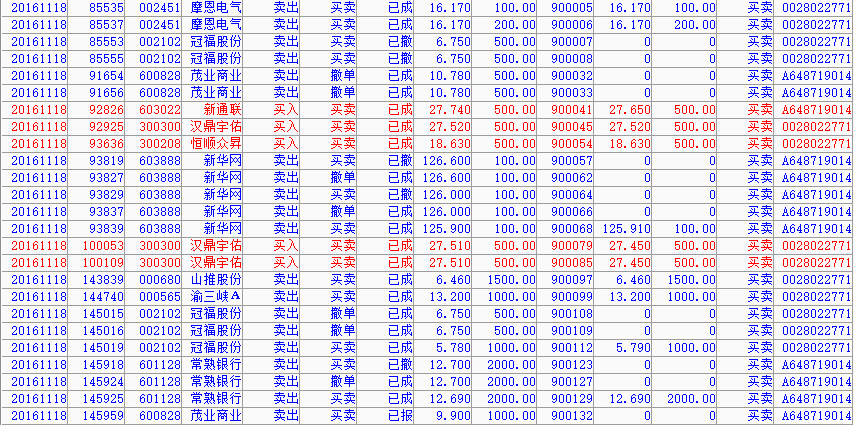This screenshot has height=425, width=854.
Task: Select fill price 125.910
Action: pyautogui.click(x=626, y=229)
